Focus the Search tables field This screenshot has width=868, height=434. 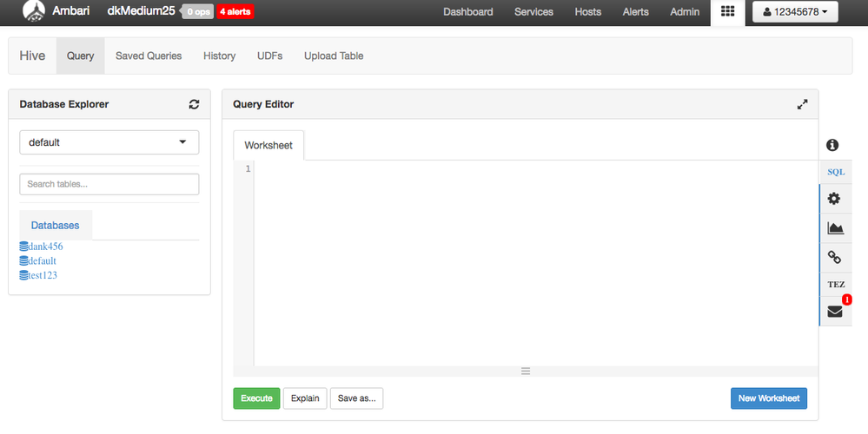coord(109,184)
